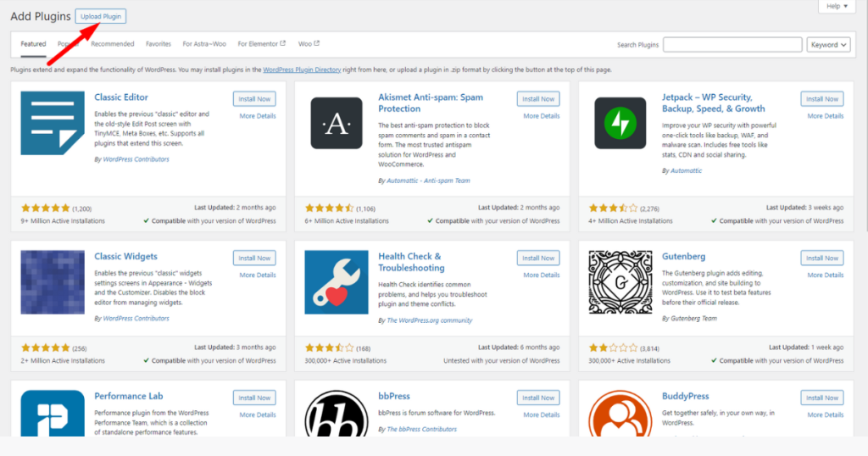The width and height of the screenshot is (868, 456).
Task: Open the Classic Editor title link
Action: click(x=121, y=97)
